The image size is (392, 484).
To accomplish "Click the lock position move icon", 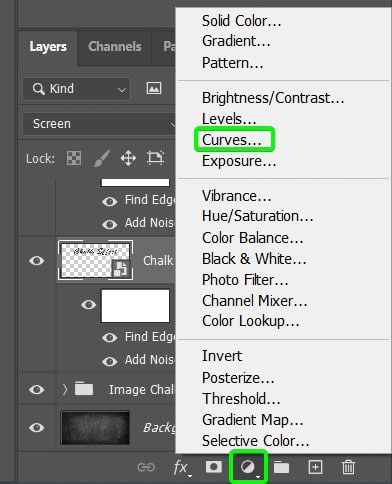I will click(x=128, y=158).
